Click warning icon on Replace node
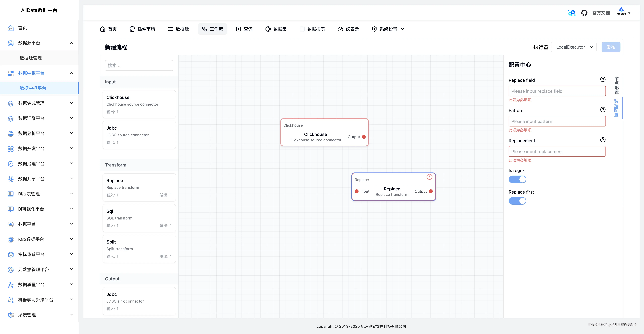644x334 pixels. pyautogui.click(x=429, y=177)
